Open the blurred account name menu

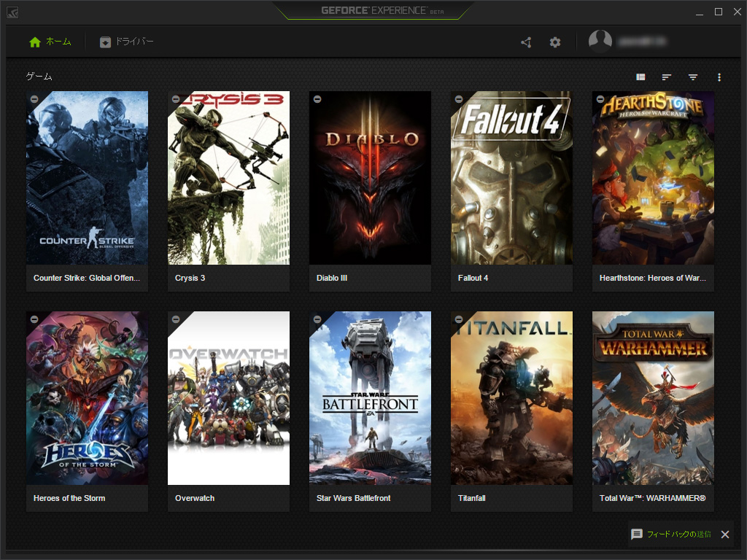tap(642, 42)
